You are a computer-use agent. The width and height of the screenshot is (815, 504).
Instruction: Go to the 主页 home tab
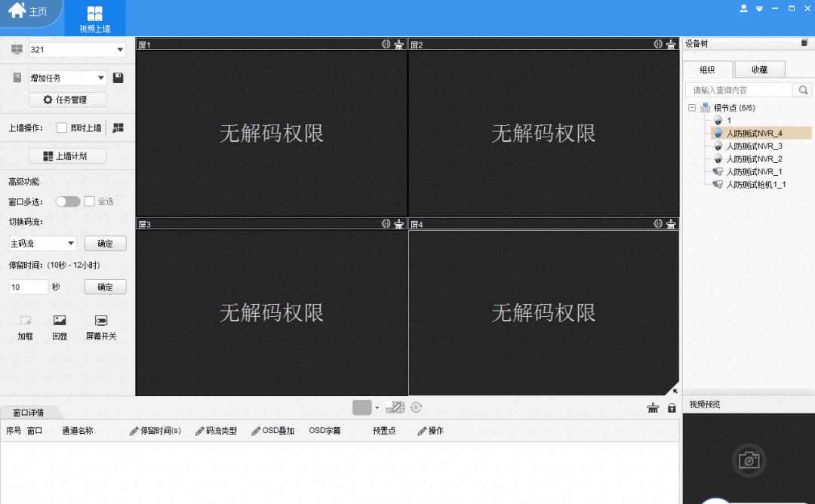click(28, 12)
